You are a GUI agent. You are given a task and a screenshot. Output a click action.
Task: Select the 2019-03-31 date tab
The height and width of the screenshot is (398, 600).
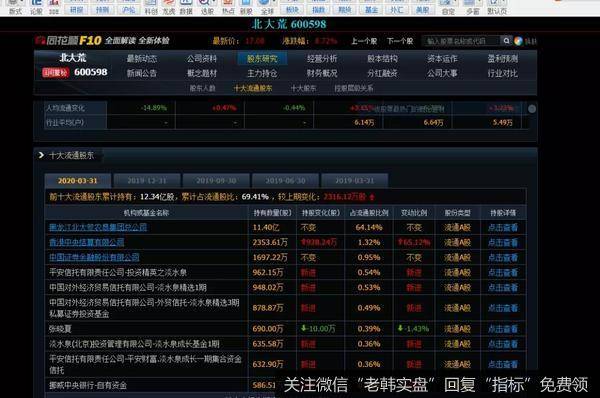[x=355, y=180]
